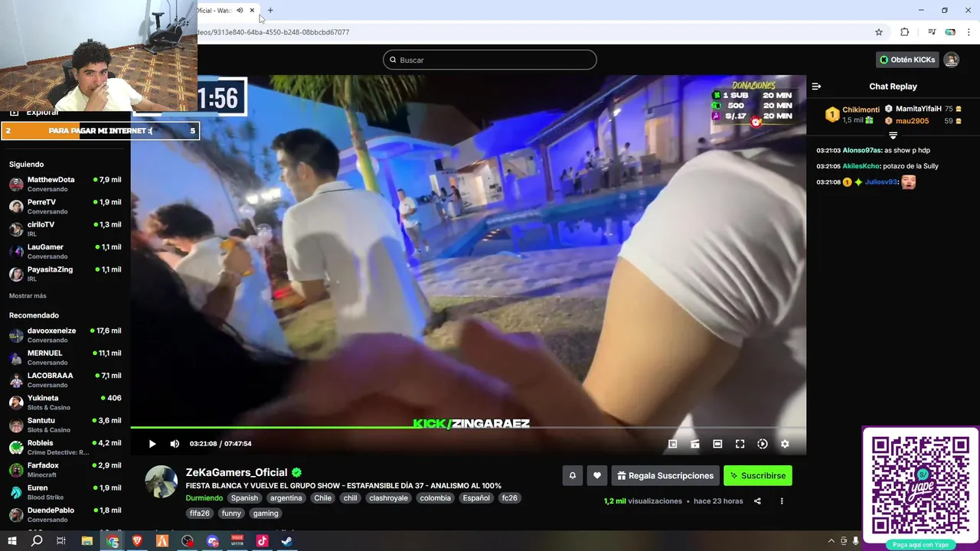Click the Obtén KICKs button

[x=907, y=60]
